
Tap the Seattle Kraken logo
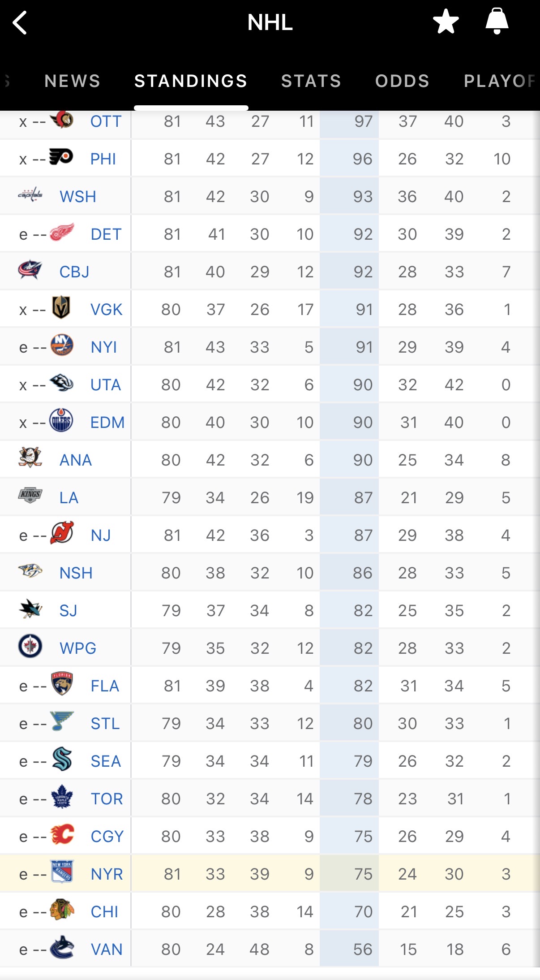click(62, 760)
